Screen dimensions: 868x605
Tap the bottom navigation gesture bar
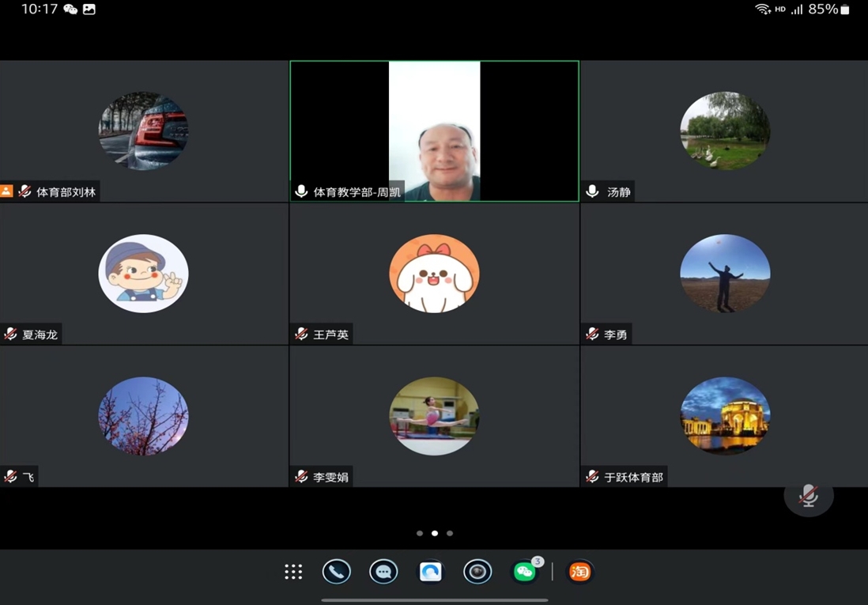click(435, 599)
